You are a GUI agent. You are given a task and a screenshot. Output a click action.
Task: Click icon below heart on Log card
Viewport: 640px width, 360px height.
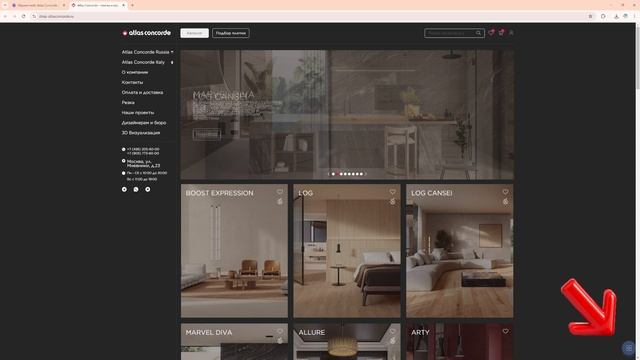(392, 201)
